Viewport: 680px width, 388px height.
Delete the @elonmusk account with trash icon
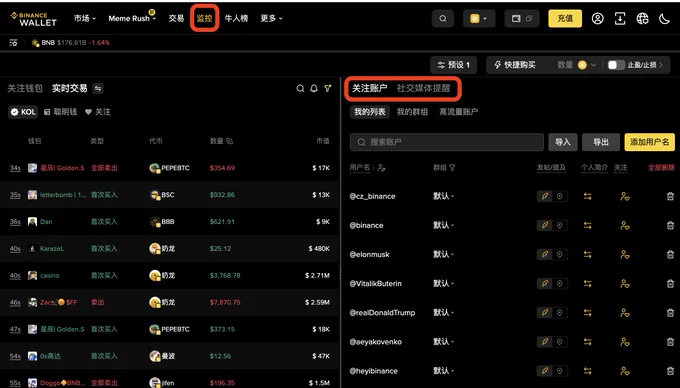coord(670,254)
